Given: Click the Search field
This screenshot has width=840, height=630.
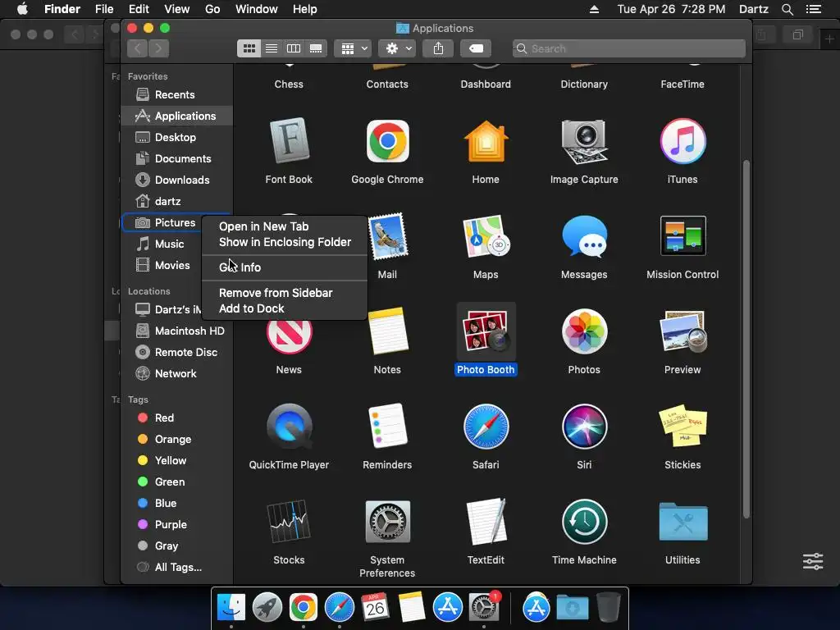Looking at the screenshot, I should (629, 48).
